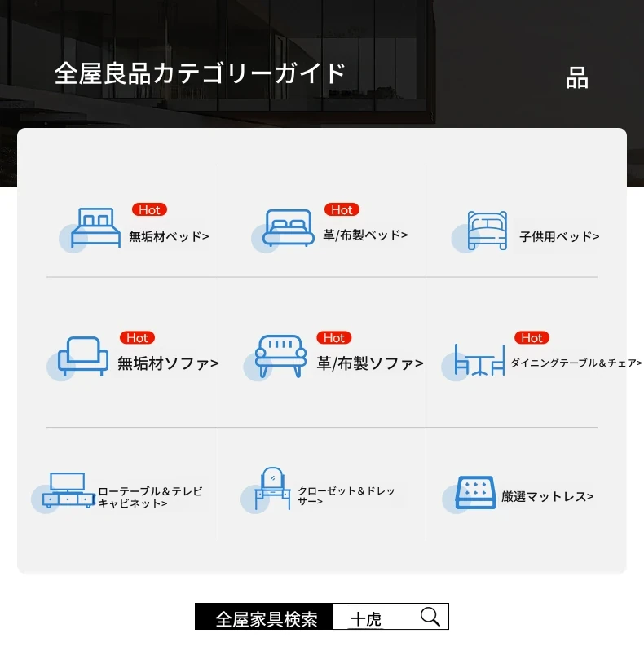
Task: Select the TV cabinet icon
Action: [68, 491]
